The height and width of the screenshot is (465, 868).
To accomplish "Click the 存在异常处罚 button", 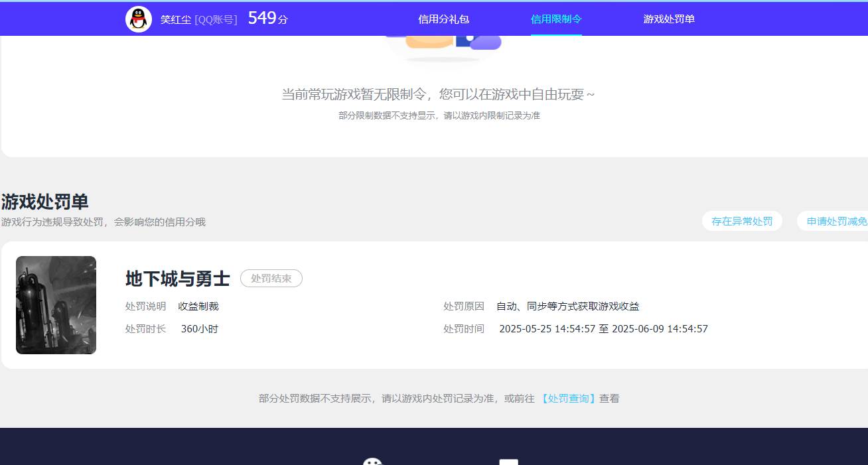I will [x=741, y=221].
